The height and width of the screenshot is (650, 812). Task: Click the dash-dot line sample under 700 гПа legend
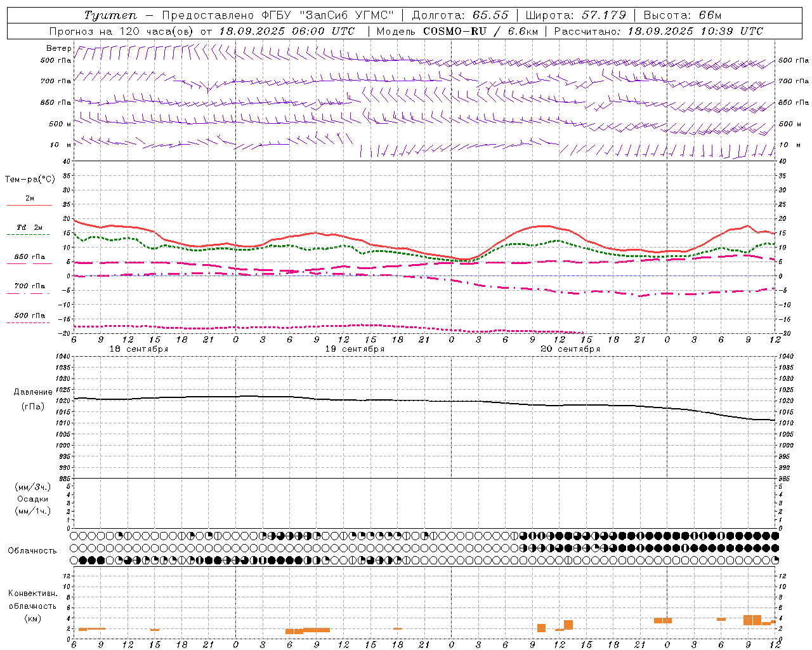click(29, 293)
